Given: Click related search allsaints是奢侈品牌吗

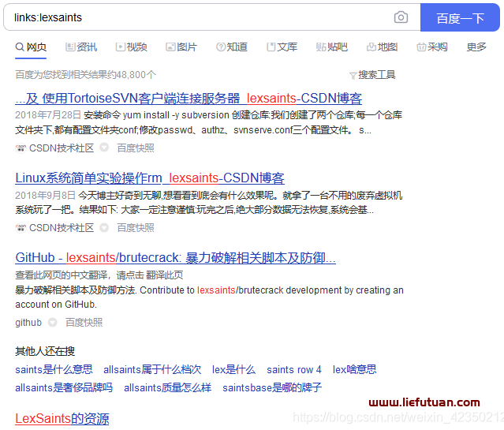Looking at the screenshot, I should [64, 388].
